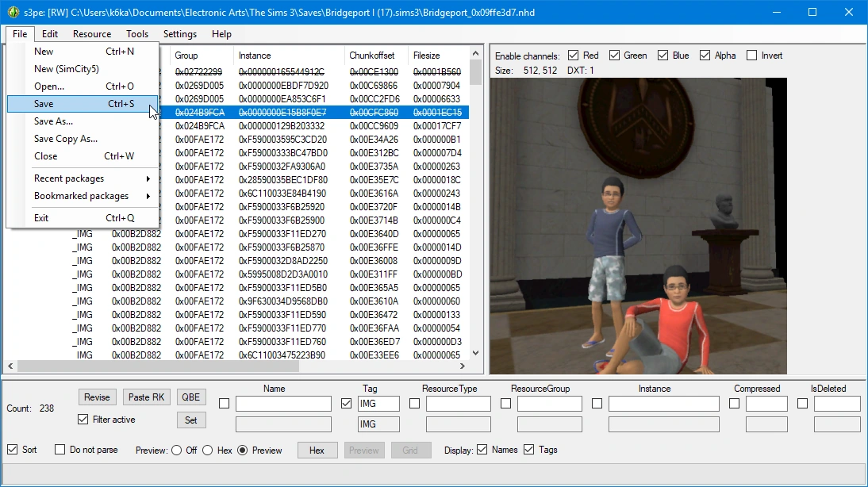Select the Hex preview radio button

tap(208, 450)
